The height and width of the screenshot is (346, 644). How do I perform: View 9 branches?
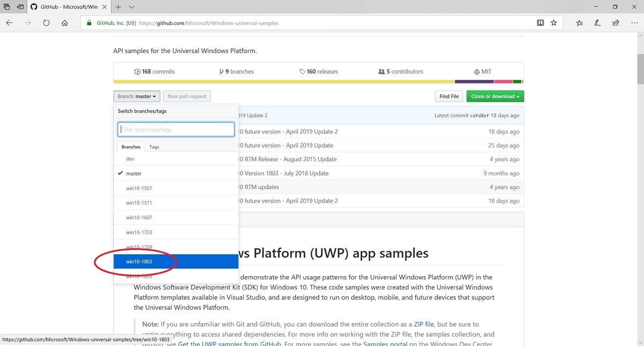point(236,71)
